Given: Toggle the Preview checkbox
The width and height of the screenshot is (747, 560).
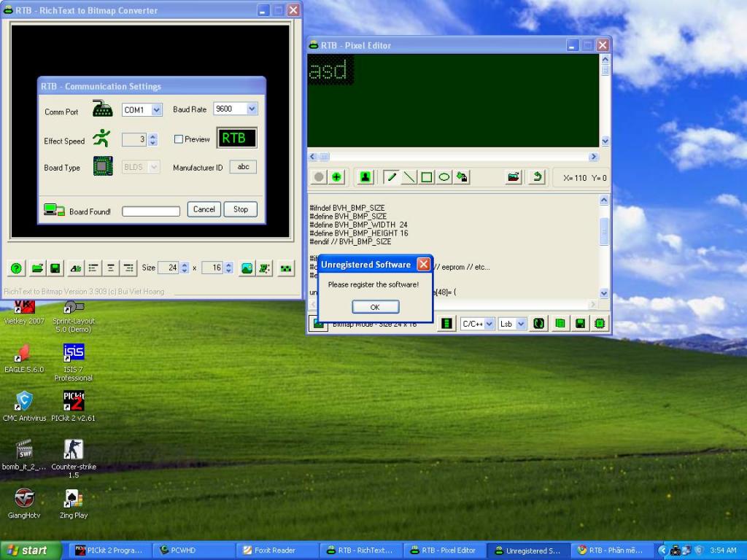Looking at the screenshot, I should coord(179,139).
